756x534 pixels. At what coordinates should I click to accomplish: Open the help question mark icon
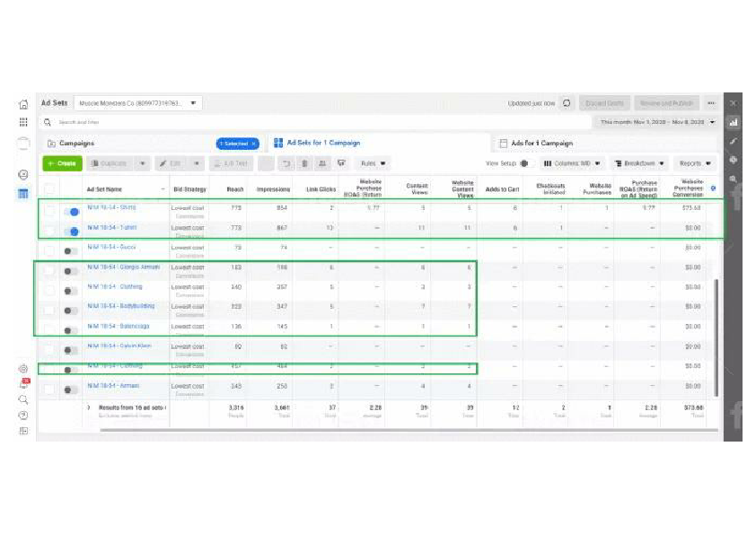(x=23, y=415)
